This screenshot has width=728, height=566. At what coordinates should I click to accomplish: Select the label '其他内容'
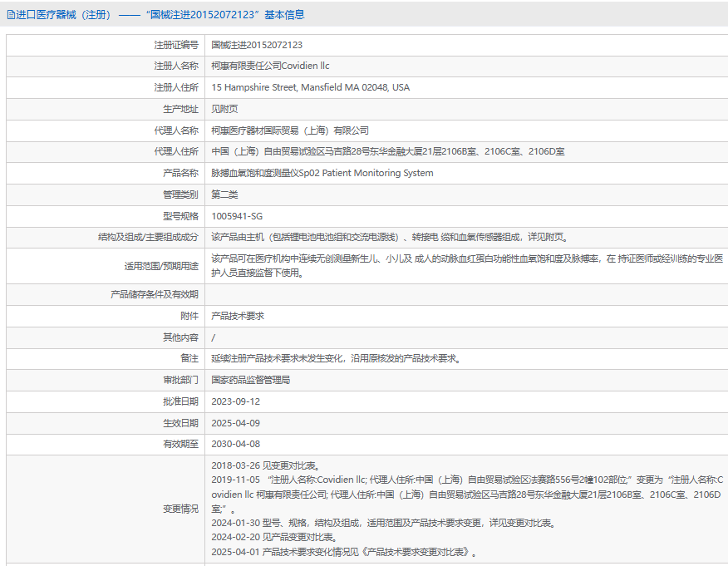pyautogui.click(x=180, y=337)
